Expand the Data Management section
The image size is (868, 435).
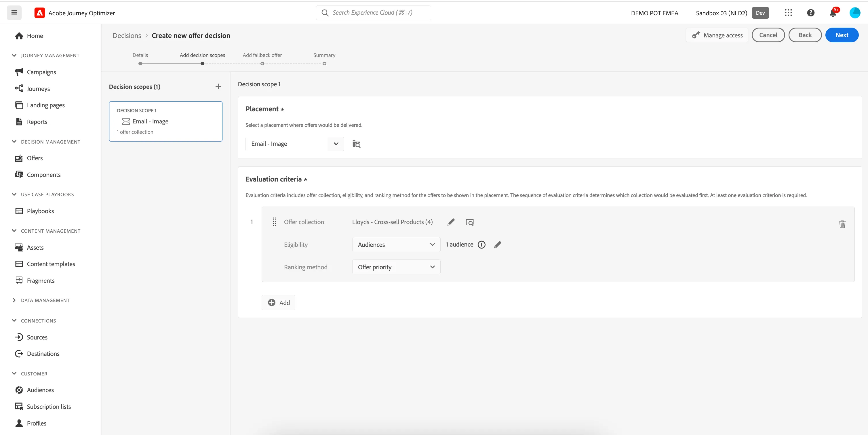click(14, 300)
